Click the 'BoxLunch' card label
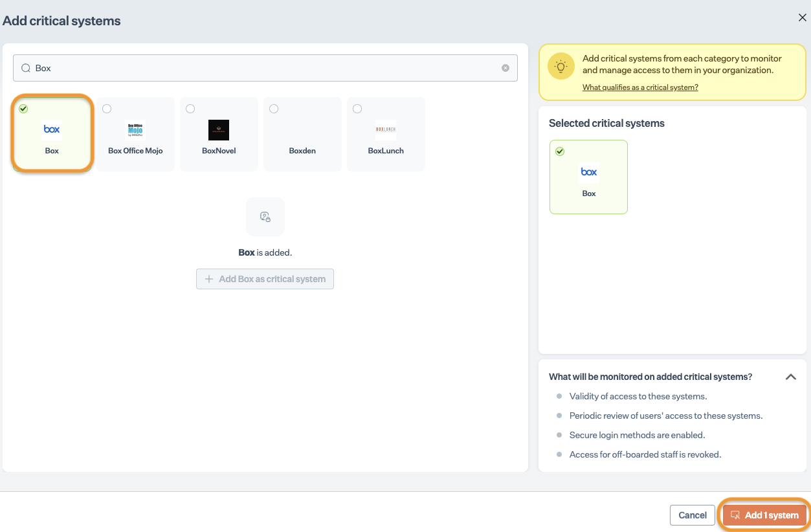Viewport: 811px width, 532px height. click(x=386, y=151)
